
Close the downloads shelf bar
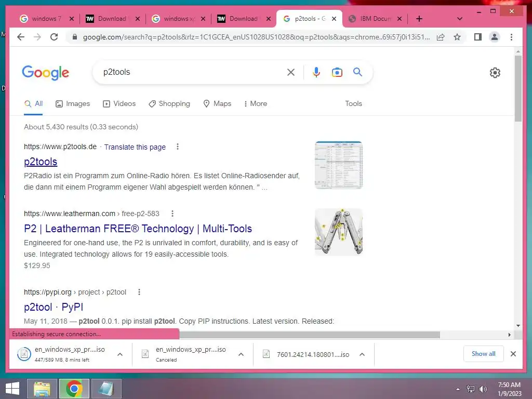click(513, 354)
